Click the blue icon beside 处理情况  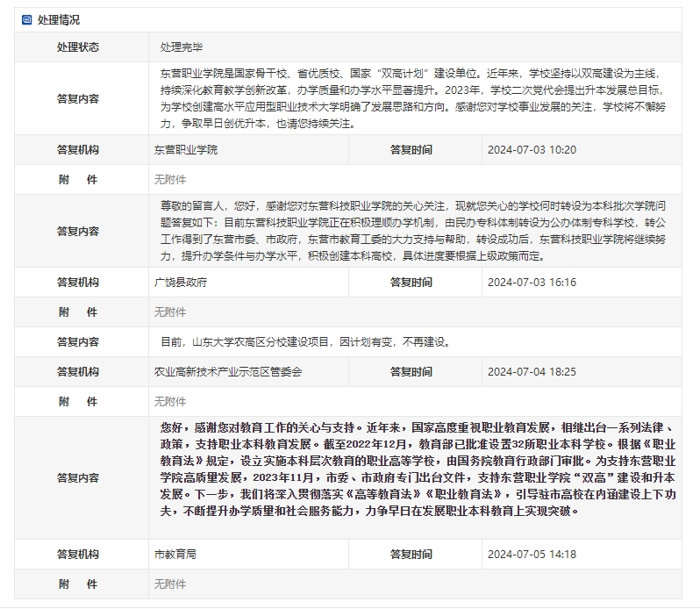[27, 19]
